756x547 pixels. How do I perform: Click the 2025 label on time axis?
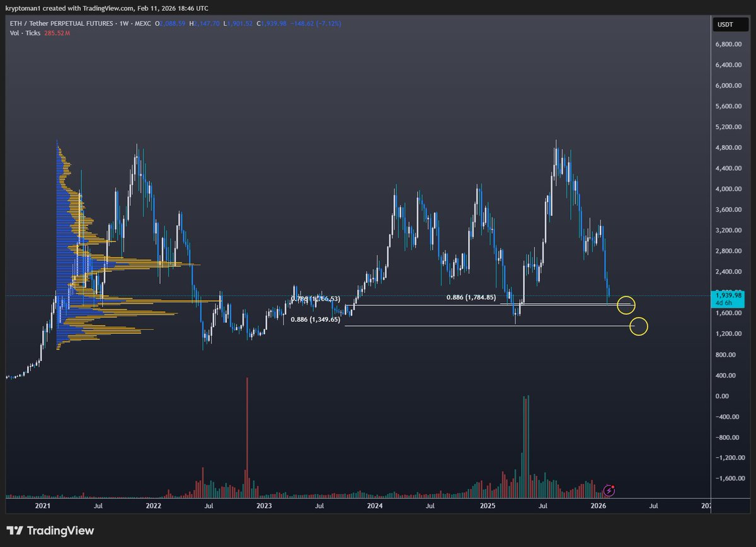click(487, 505)
